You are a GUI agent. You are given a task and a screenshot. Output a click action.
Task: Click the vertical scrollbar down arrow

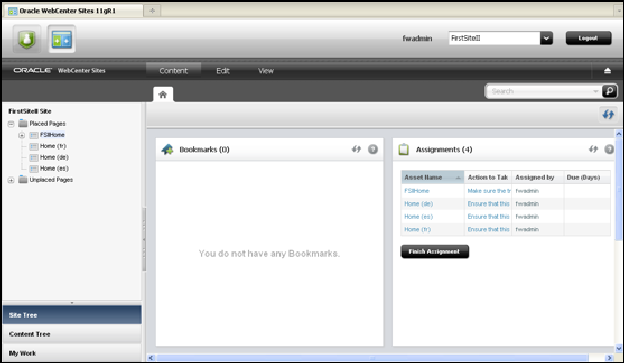619,348
